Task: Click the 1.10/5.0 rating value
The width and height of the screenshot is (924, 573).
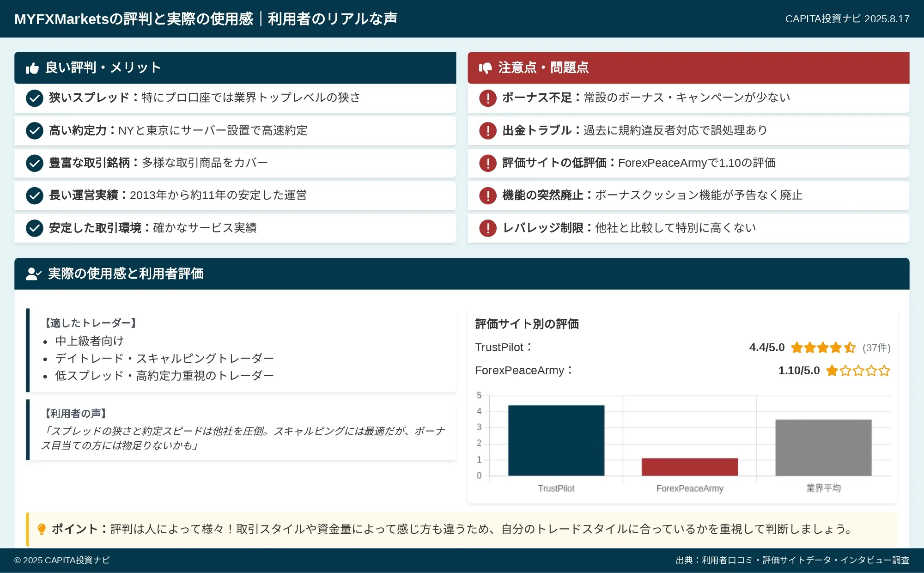Action: [799, 371]
